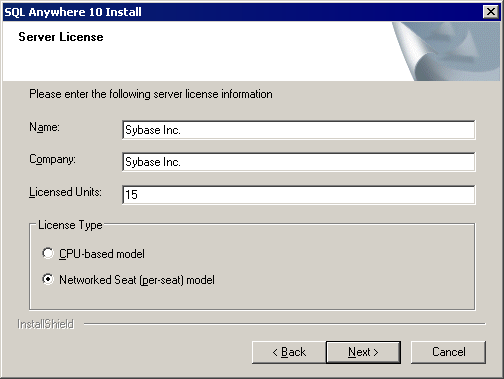This screenshot has width=504, height=379.
Task: Click the 'Server License' heading
Action: [61, 37]
